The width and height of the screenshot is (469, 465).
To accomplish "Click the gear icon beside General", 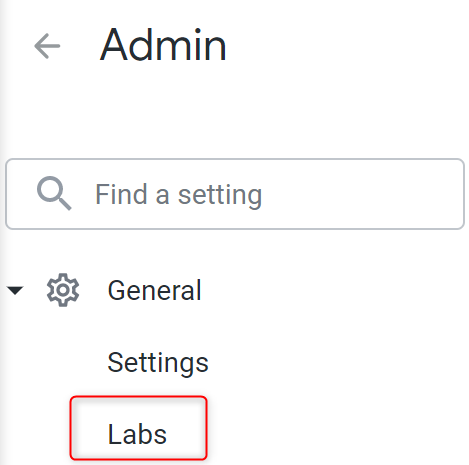I will coord(63,290).
